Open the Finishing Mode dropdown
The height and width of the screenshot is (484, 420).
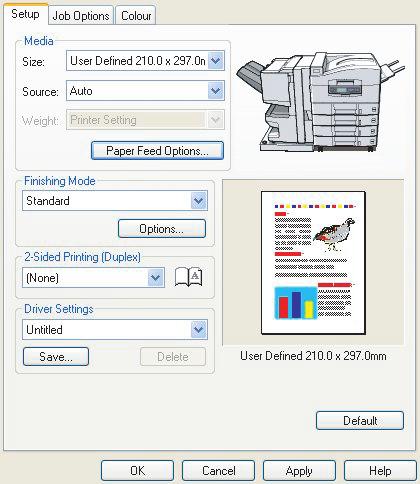115,201
